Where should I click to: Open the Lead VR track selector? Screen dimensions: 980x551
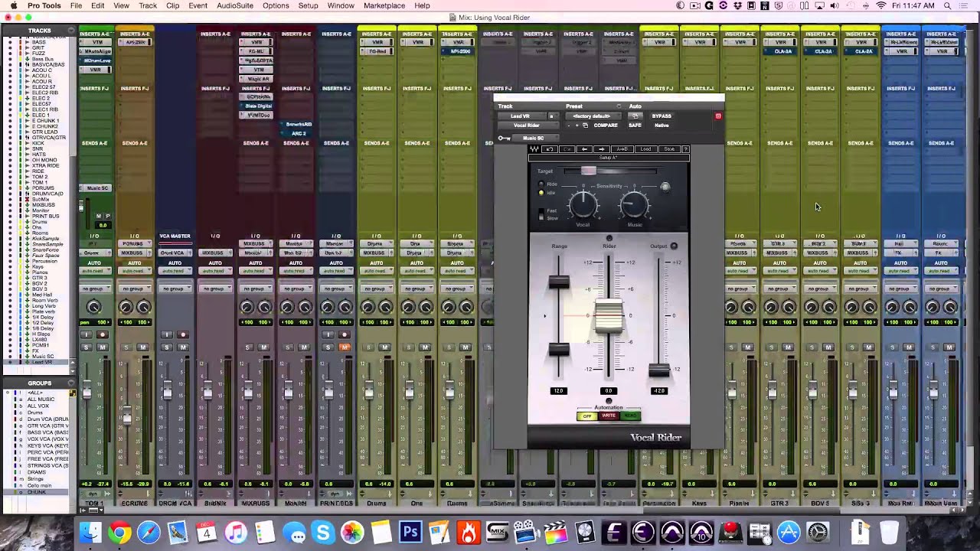(x=521, y=116)
